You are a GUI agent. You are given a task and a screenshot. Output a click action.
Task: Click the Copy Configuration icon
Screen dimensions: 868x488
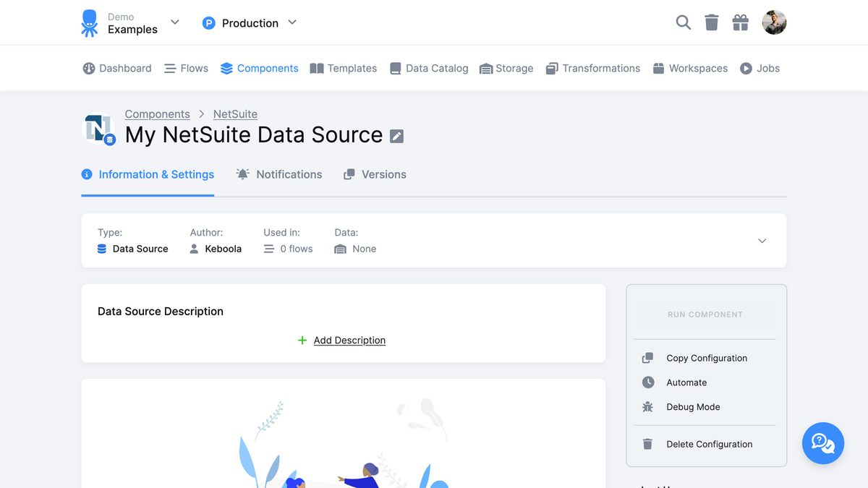click(x=647, y=358)
